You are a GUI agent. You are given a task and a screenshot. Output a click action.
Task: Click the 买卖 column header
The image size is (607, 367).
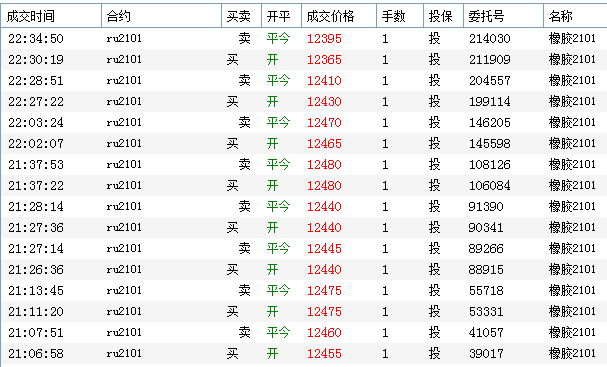pyautogui.click(x=242, y=16)
